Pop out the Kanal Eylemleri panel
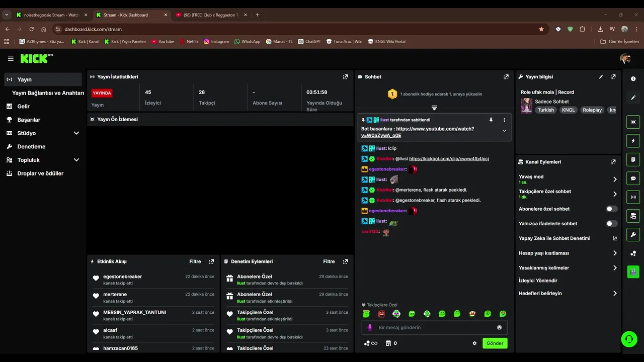Viewport: 644px width, 362px height. 613,162
